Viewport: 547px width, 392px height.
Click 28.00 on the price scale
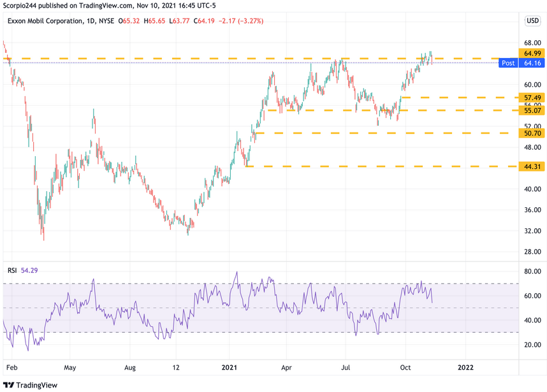click(533, 252)
